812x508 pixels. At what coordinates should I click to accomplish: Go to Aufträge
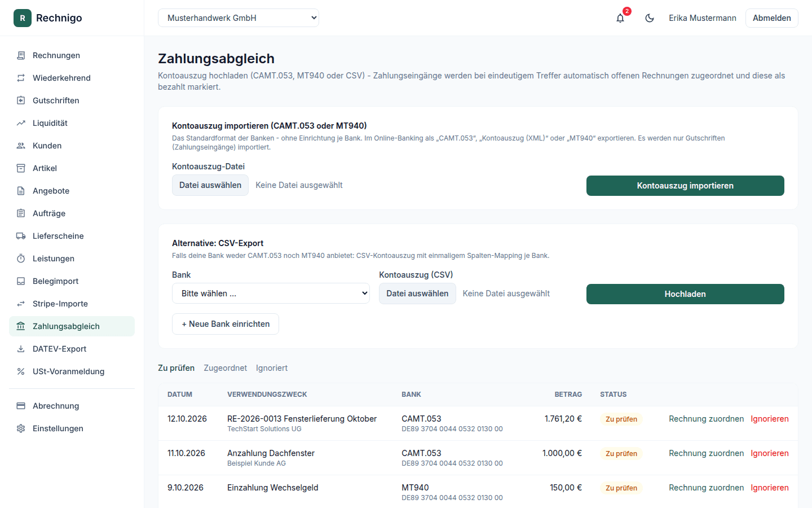point(72,213)
